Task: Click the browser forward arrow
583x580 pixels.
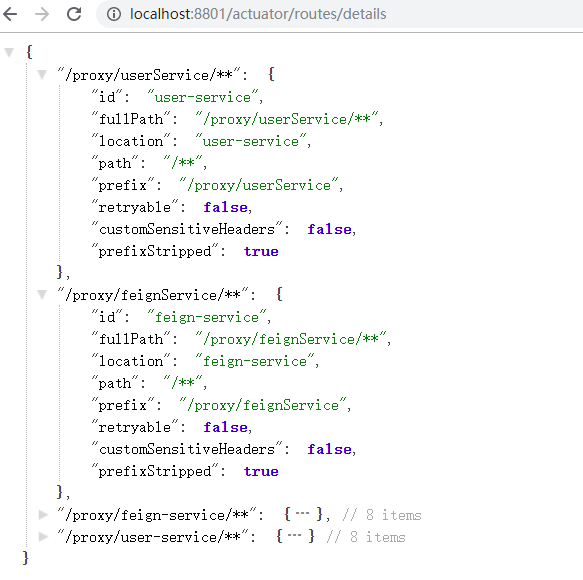Action: click(42, 14)
